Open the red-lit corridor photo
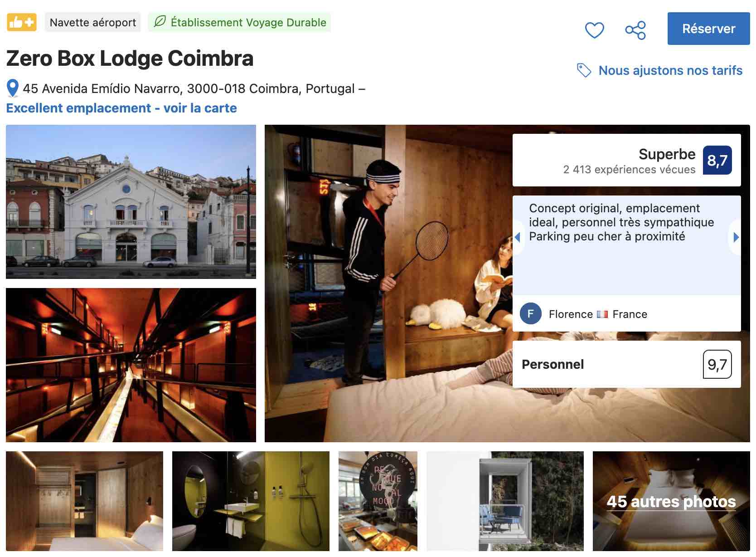This screenshot has height=557, width=756. click(x=131, y=365)
